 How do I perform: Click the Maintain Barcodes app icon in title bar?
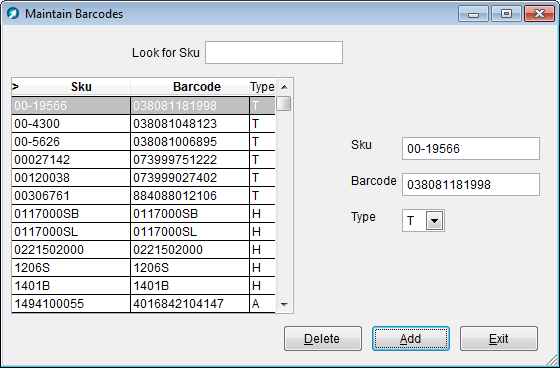(x=13, y=14)
